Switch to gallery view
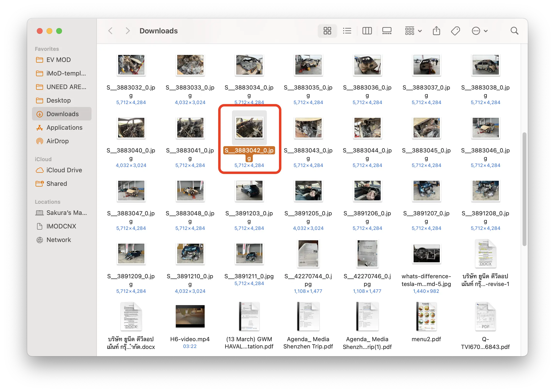555x392 pixels. point(387,31)
